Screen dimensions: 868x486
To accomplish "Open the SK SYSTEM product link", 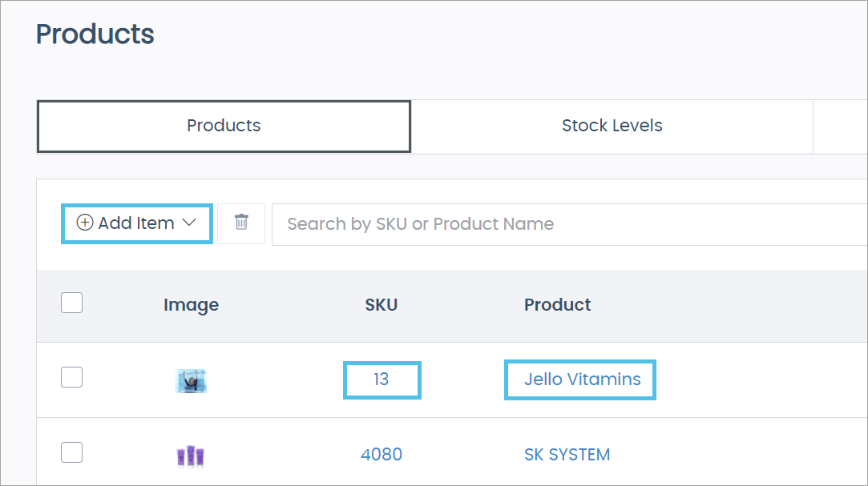I will point(567,455).
